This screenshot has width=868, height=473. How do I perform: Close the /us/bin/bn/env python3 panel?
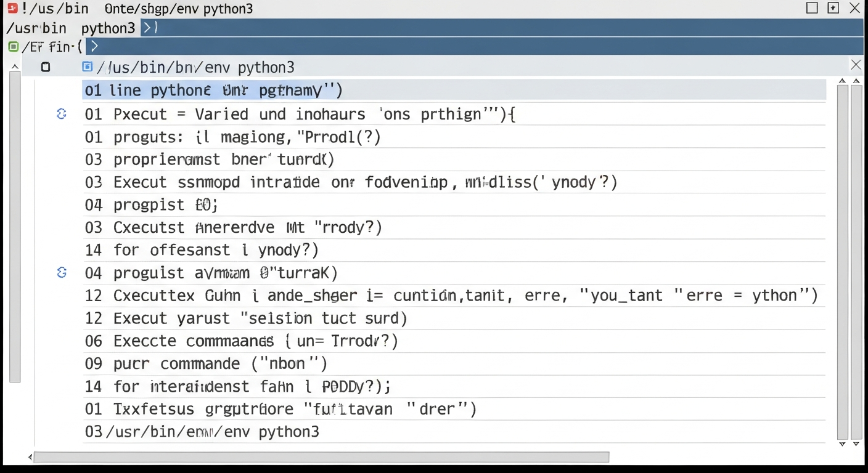tap(856, 65)
